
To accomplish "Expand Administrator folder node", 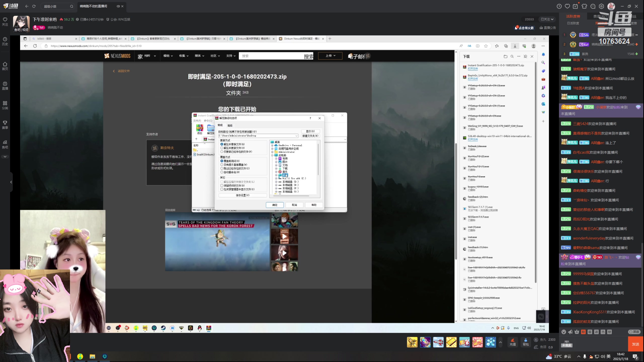I will click(x=272, y=152).
